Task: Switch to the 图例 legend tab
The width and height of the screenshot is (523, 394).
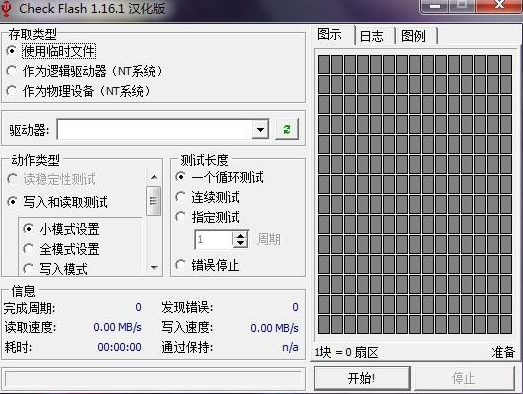Action: tap(414, 36)
